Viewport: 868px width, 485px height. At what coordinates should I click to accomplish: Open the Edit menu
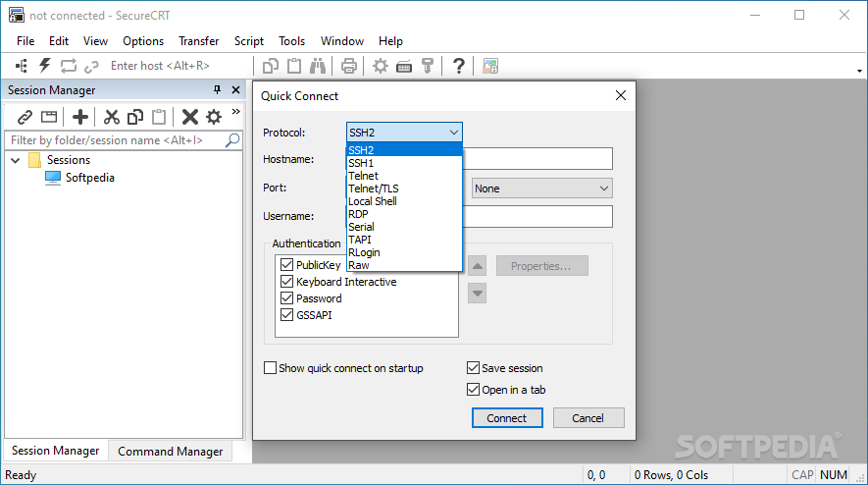point(59,41)
